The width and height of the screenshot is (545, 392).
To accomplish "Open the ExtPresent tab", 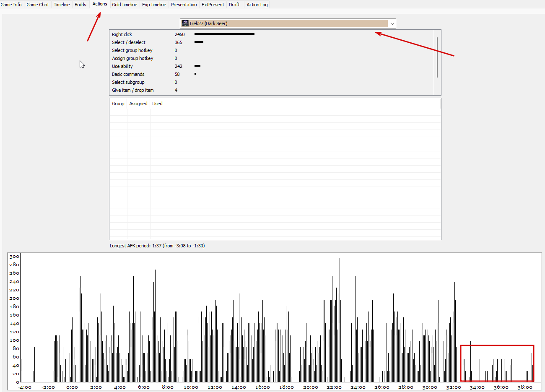I will point(213,5).
